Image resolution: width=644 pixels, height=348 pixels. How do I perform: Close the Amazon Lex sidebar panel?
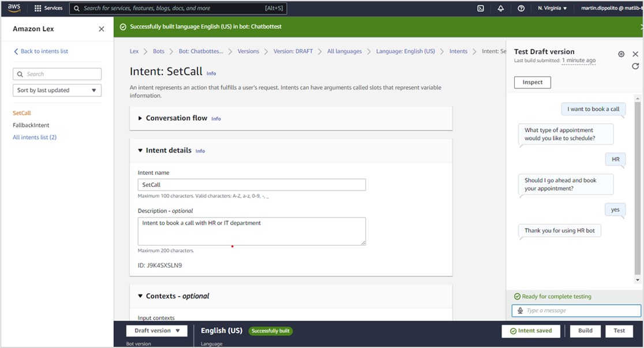pos(102,29)
